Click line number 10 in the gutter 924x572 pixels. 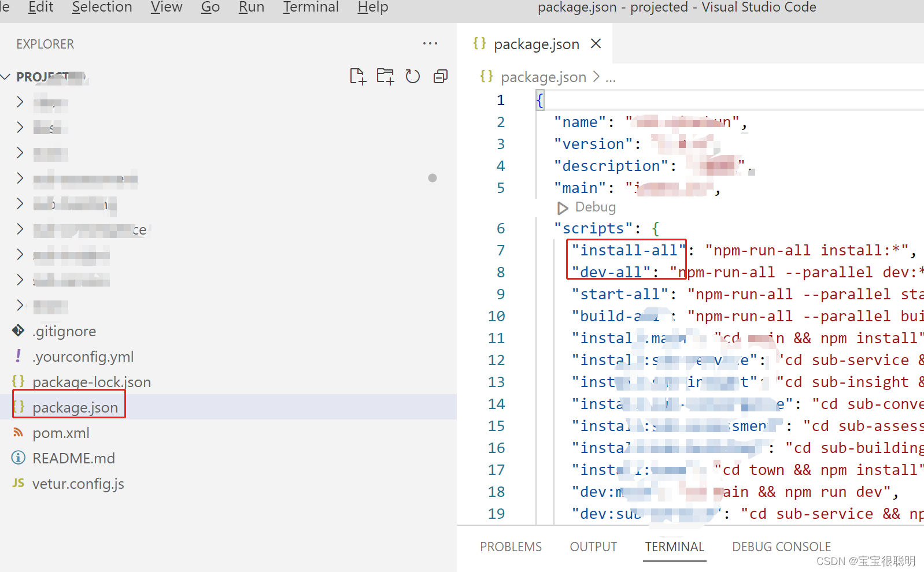pyautogui.click(x=496, y=317)
